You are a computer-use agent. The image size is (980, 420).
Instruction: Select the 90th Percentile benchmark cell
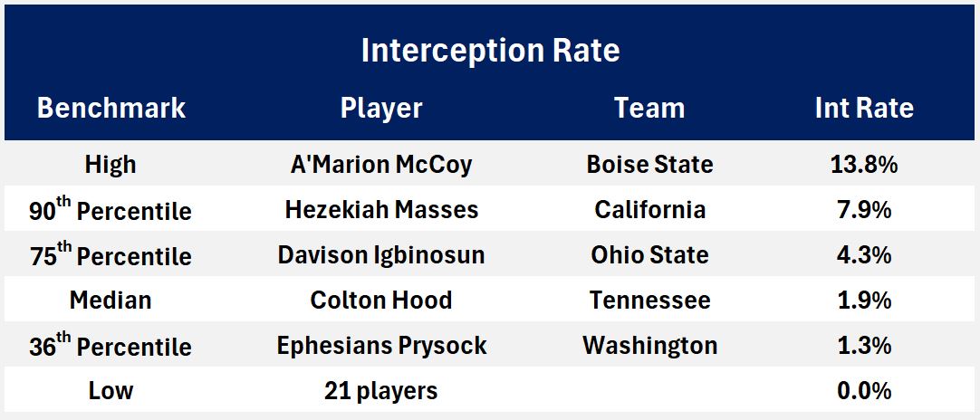coord(110,211)
